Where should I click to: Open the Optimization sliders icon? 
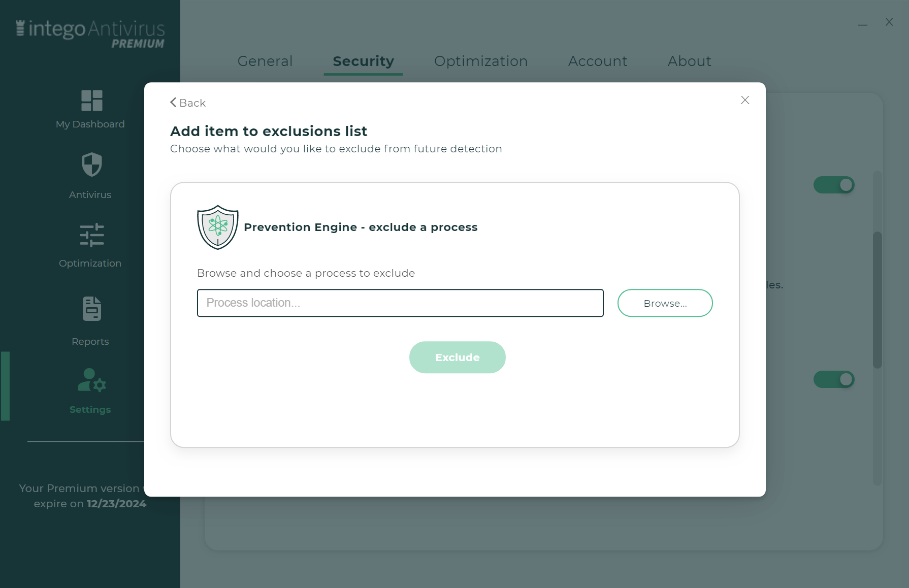click(92, 235)
